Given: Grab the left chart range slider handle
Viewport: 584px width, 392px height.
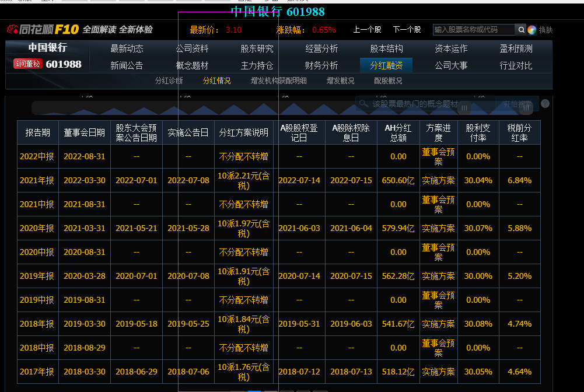Looking at the screenshot, I should click(464, 108).
